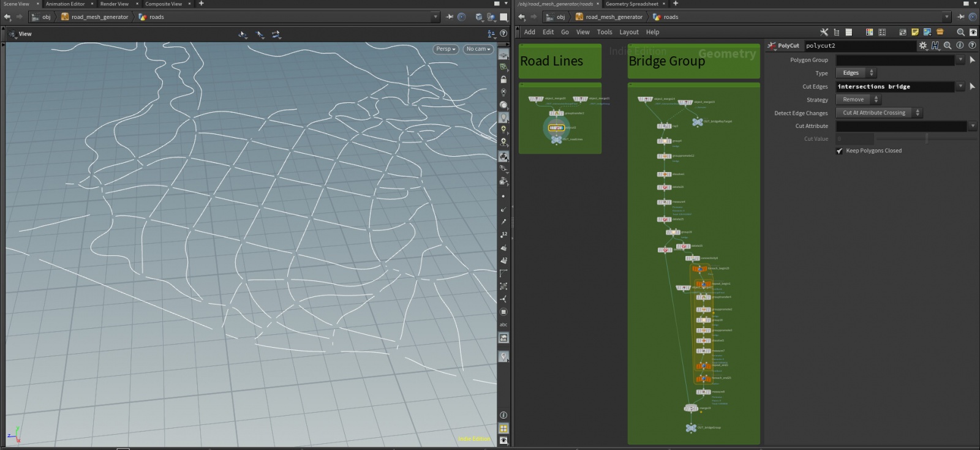This screenshot has height=450, width=980.
Task: Click the background image icon in network toolbar
Action: (927, 32)
